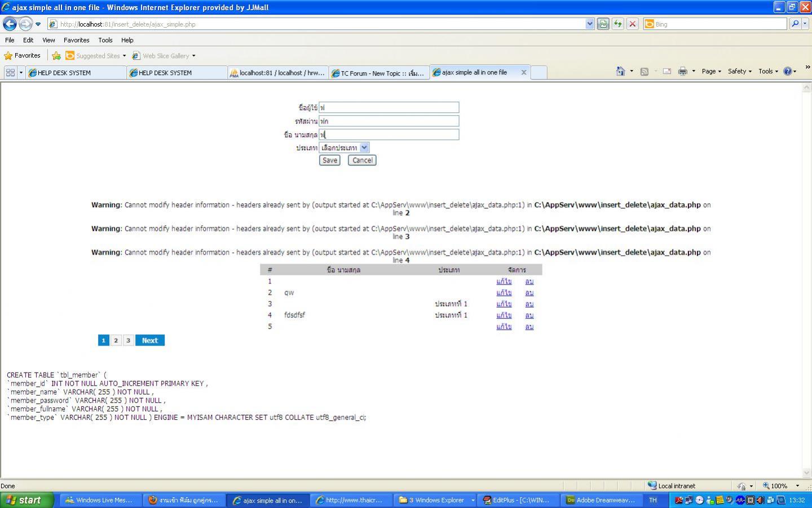812x508 pixels.
Task: Click แก้ไข link in row 1
Action: 504,281
